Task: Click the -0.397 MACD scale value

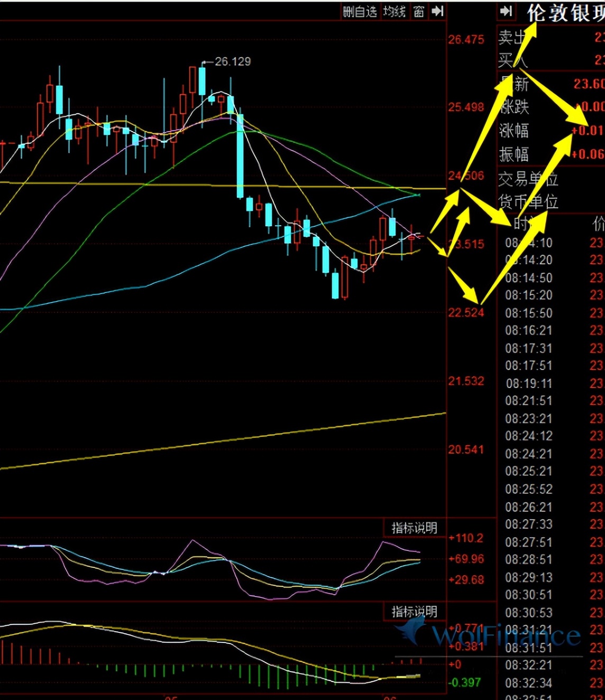Action: (x=464, y=683)
